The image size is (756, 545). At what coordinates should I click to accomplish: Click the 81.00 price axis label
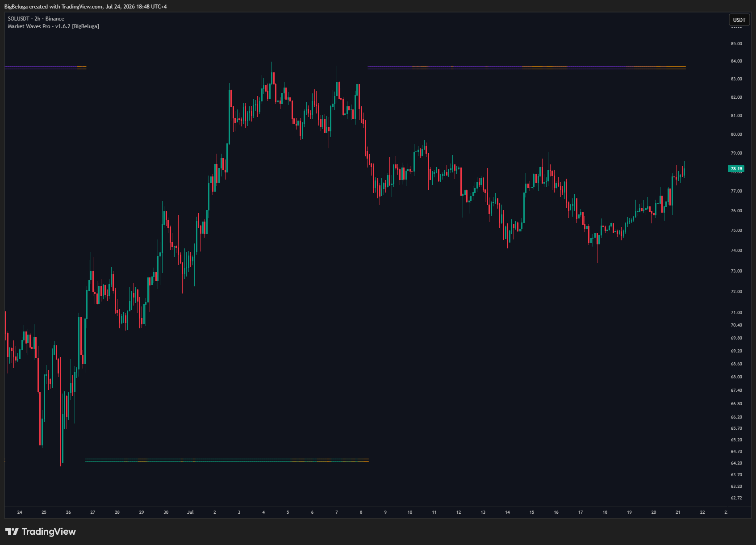tap(736, 116)
